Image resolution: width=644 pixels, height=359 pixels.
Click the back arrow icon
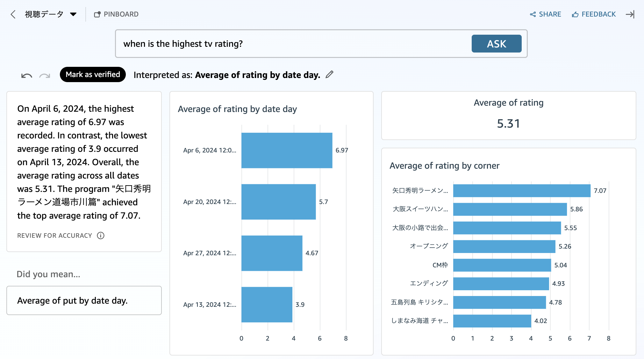click(x=13, y=14)
